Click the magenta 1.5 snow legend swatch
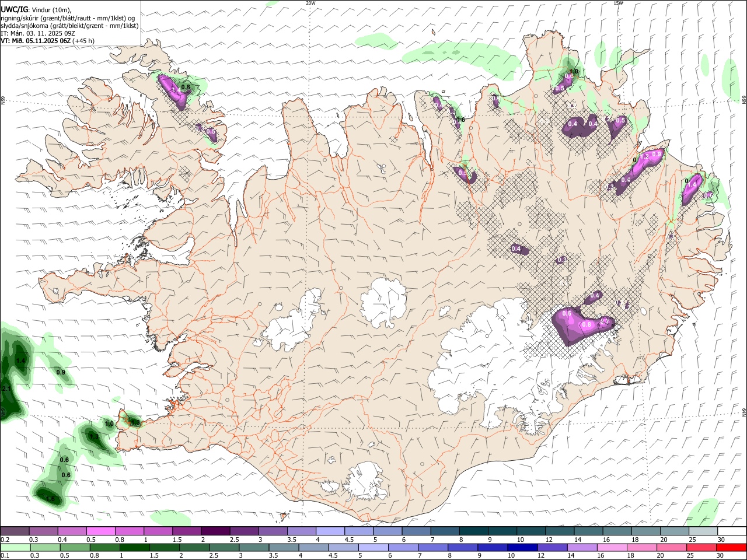 coord(187,531)
